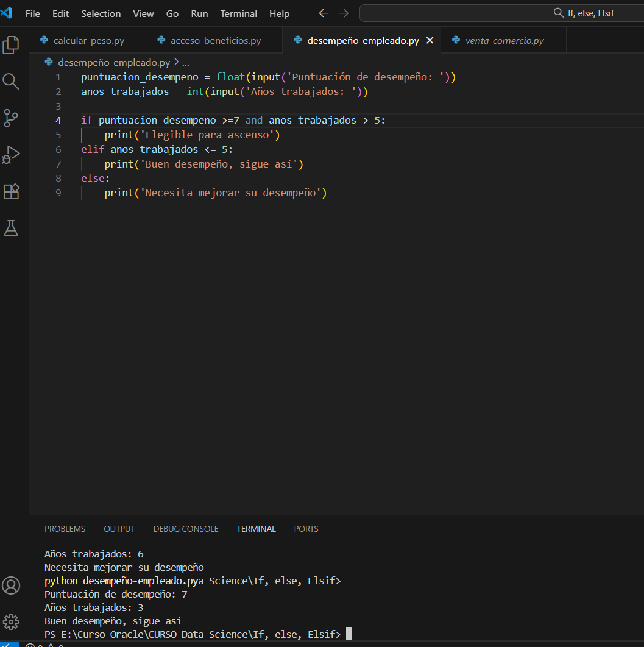Show the DEBUG CONSOLE panel tab
This screenshot has height=647, width=644.
pos(185,529)
